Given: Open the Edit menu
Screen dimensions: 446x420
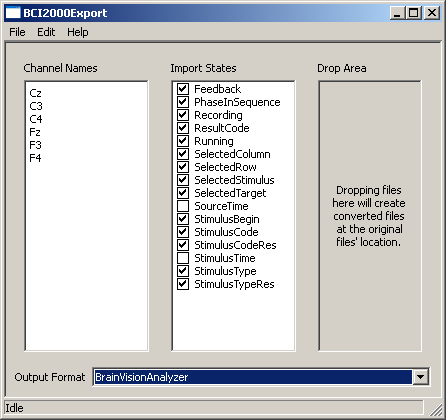Looking at the screenshot, I should [46, 32].
